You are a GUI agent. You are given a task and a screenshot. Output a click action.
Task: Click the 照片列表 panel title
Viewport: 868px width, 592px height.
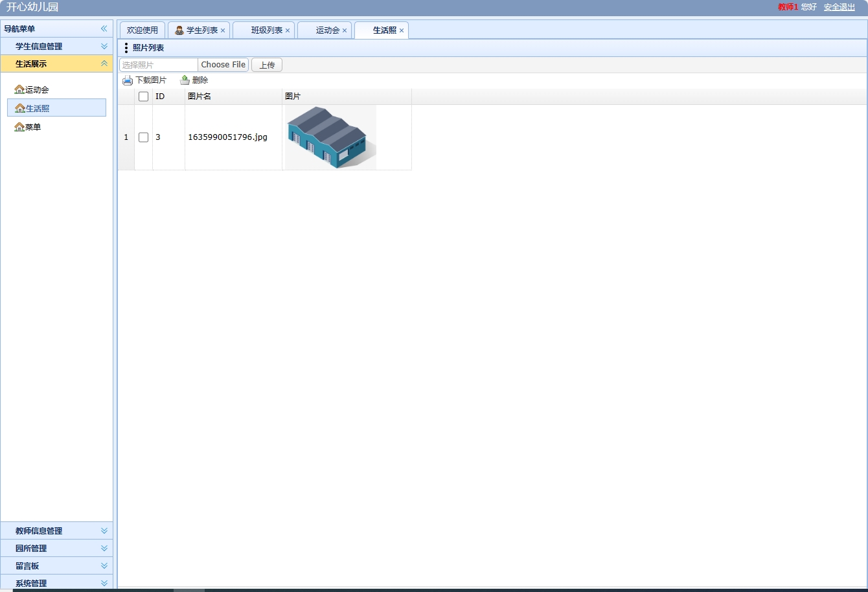tap(148, 48)
